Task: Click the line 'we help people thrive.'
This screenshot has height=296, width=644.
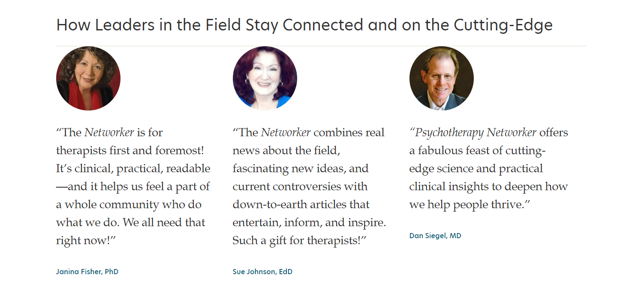Action: pos(470,205)
